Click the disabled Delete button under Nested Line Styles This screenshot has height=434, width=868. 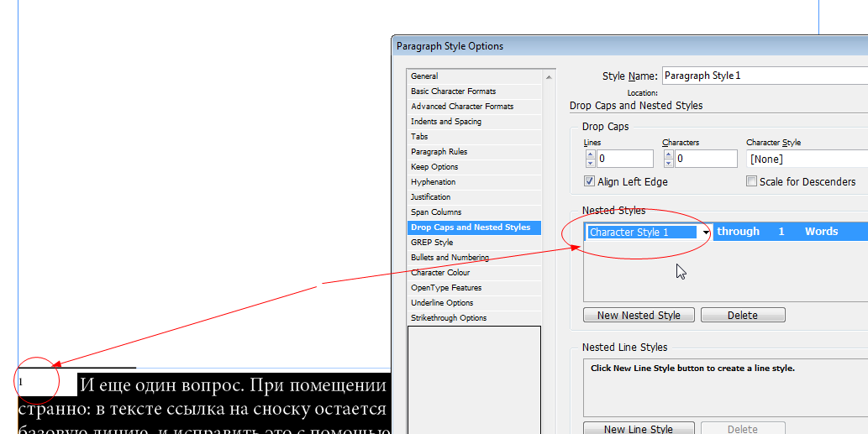pos(742,429)
